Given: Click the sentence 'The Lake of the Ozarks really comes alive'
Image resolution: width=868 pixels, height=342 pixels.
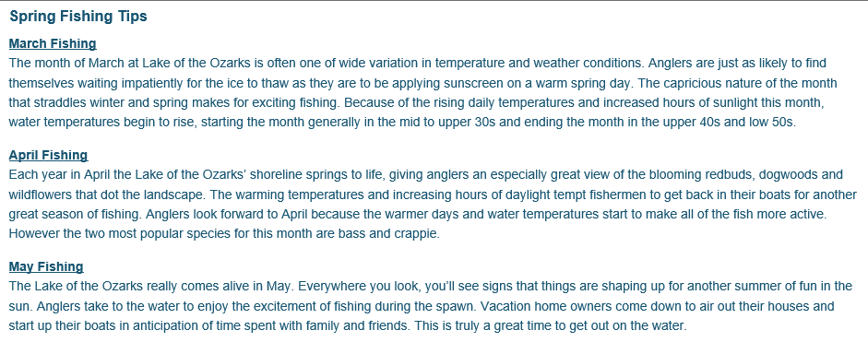Looking at the screenshot, I should (151, 287).
